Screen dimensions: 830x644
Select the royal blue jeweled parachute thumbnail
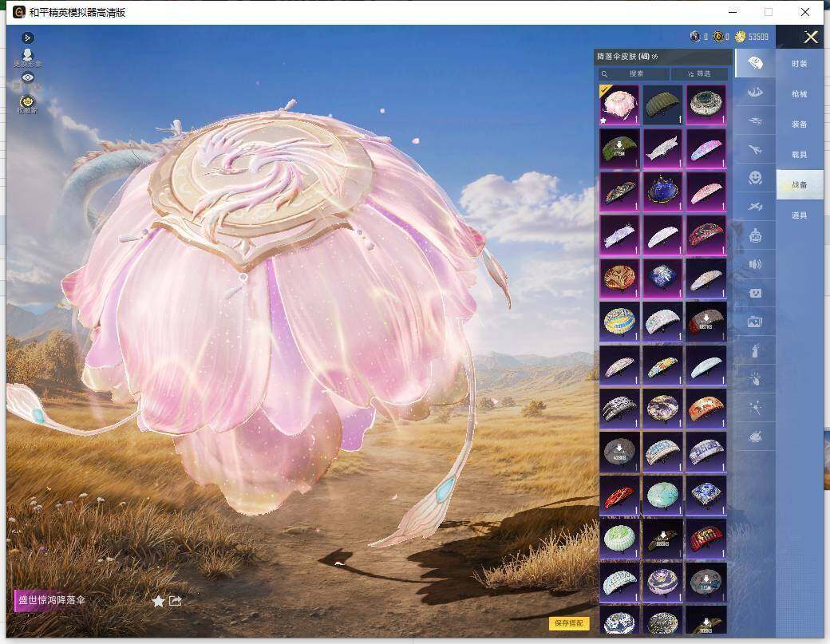[662, 192]
